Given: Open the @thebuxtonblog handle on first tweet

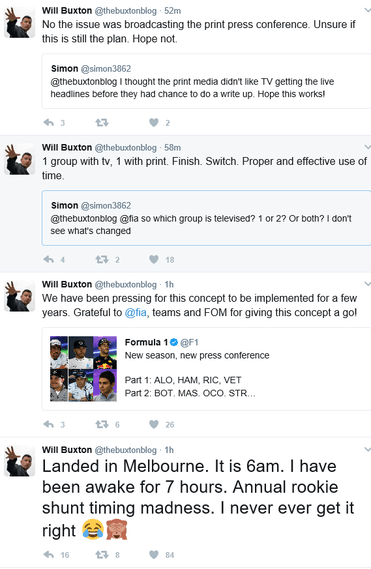Looking at the screenshot, I should click(126, 11).
